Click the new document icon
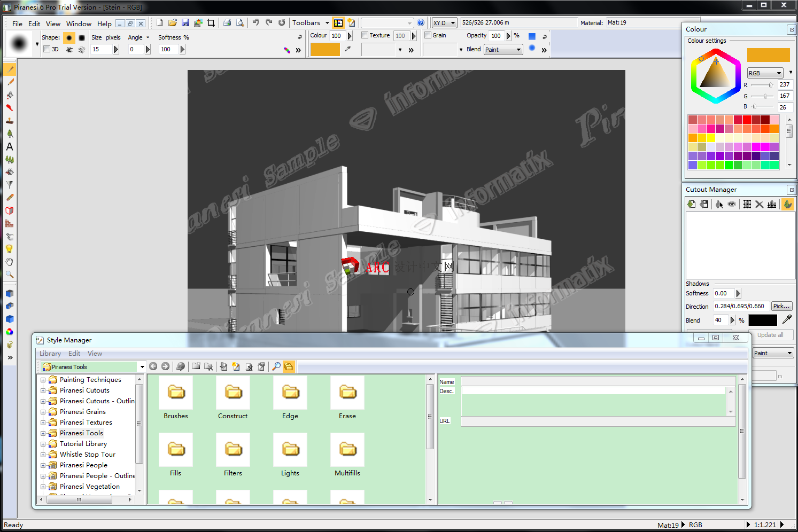This screenshot has width=798, height=532. click(159, 22)
